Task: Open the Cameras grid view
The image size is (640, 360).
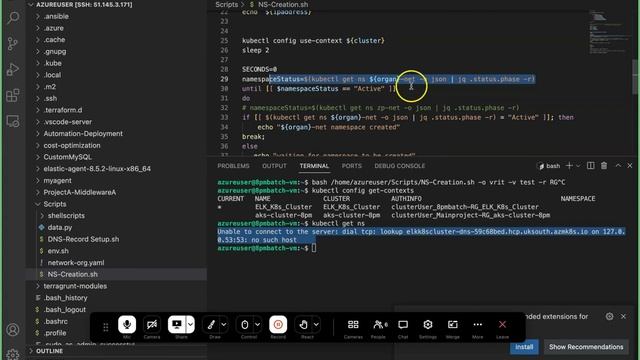Action: (353, 324)
